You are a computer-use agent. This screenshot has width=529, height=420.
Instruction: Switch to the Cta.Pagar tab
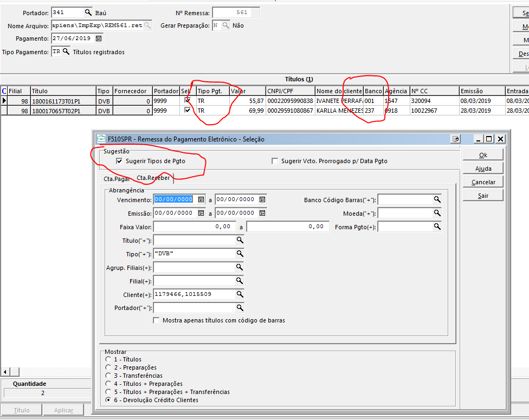click(x=117, y=178)
